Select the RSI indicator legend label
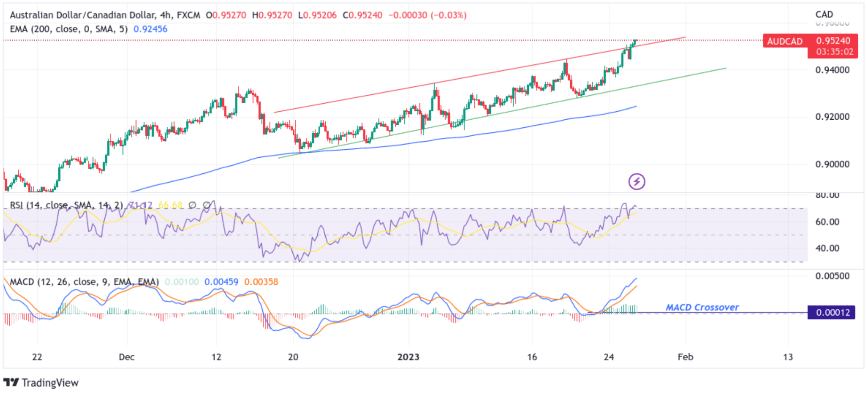 click(66, 206)
